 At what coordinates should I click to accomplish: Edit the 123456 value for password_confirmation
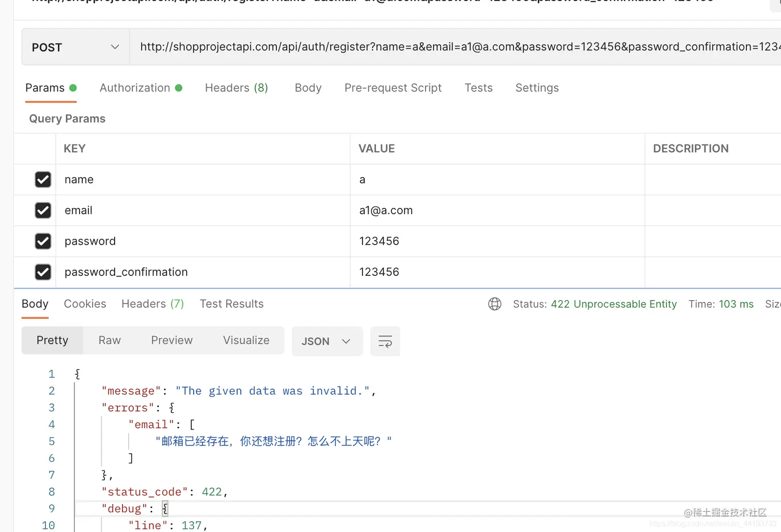click(x=497, y=272)
